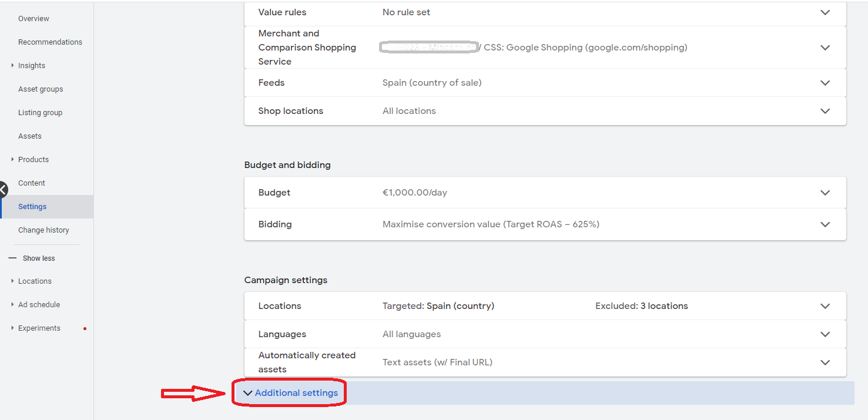Go to Asset groups page

[x=41, y=89]
